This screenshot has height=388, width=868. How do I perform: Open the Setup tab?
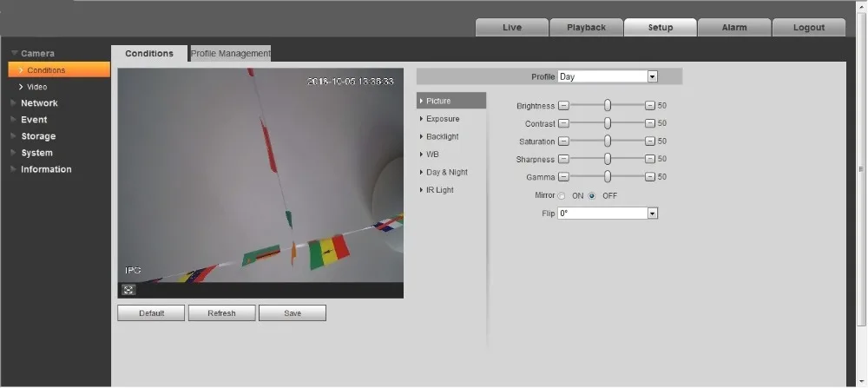tap(661, 28)
